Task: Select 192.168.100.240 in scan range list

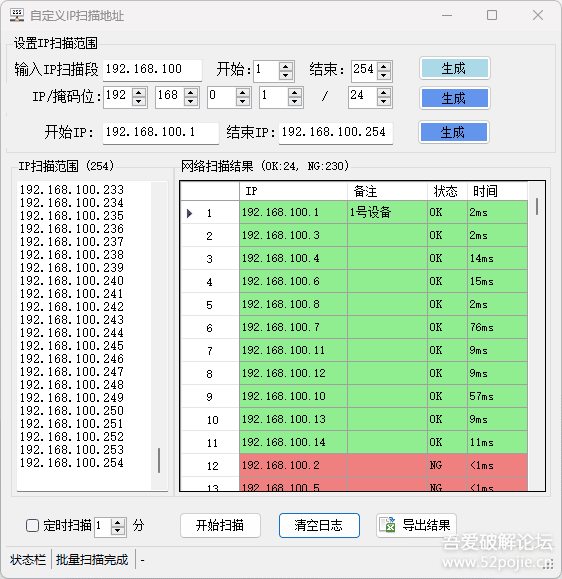Action: pyautogui.click(x=72, y=281)
